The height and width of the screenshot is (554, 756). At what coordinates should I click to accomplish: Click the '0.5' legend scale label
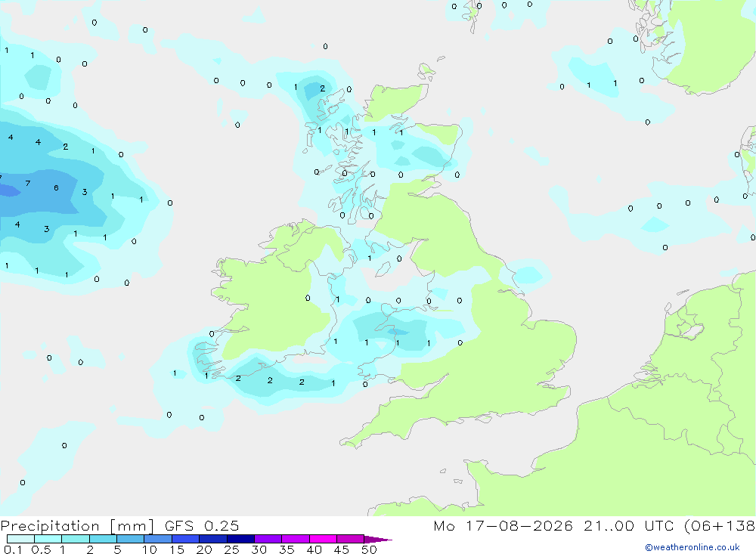click(41, 549)
